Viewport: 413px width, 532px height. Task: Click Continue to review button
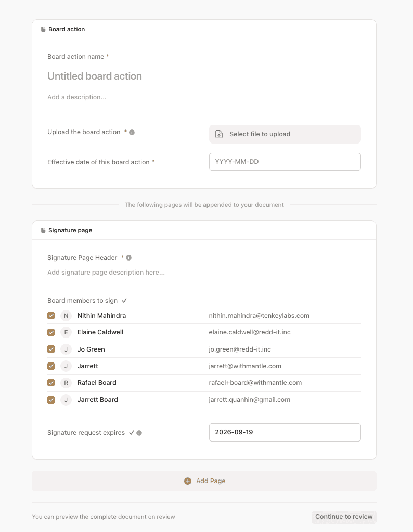click(x=344, y=517)
